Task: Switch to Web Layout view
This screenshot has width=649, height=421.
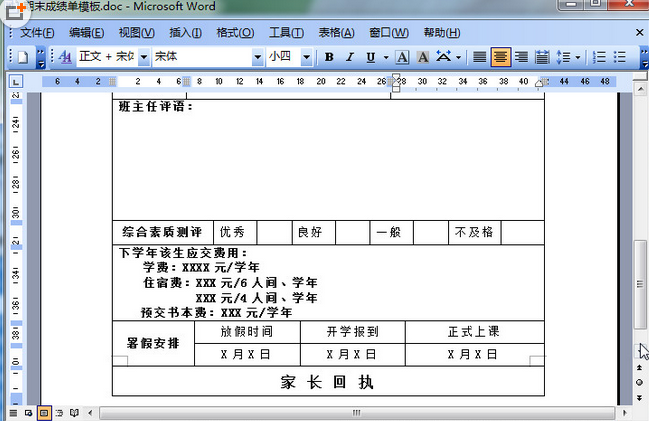Action: [x=29, y=413]
